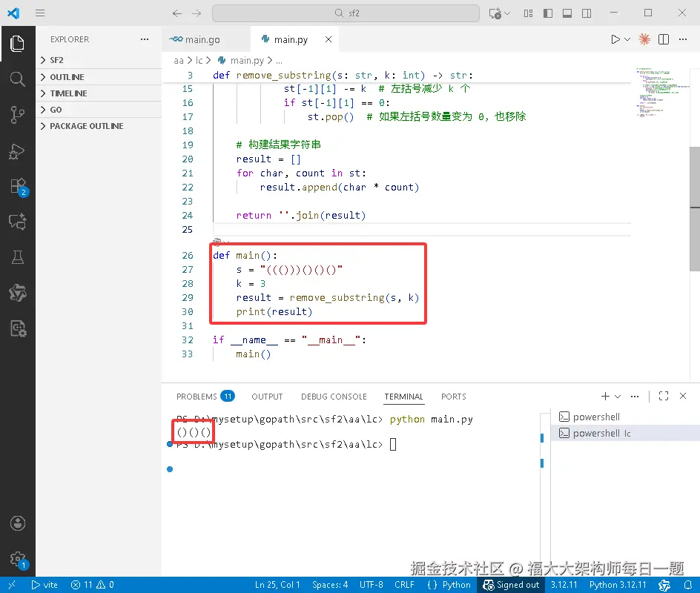This screenshot has width=700, height=593.
Task: Click the orange starburst icon in editor toolbar
Action: [644, 39]
